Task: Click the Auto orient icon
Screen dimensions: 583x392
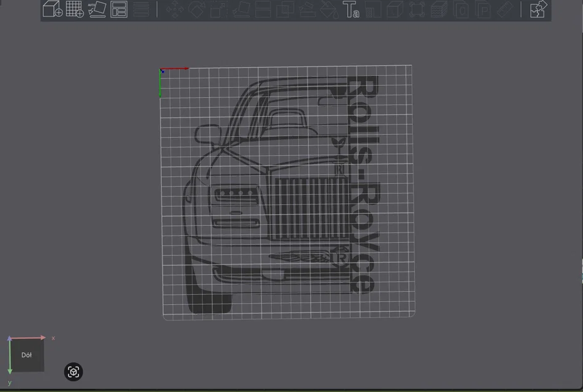Action: [97, 9]
